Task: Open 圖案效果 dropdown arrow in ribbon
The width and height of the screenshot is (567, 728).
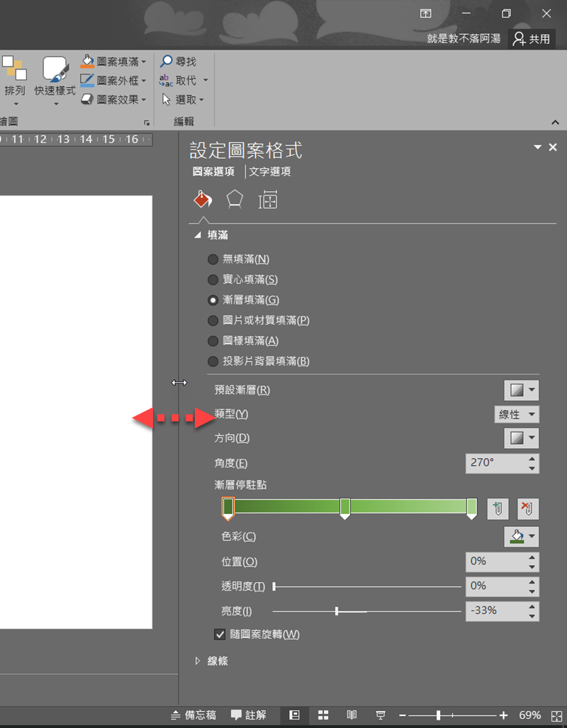Action: click(x=144, y=100)
